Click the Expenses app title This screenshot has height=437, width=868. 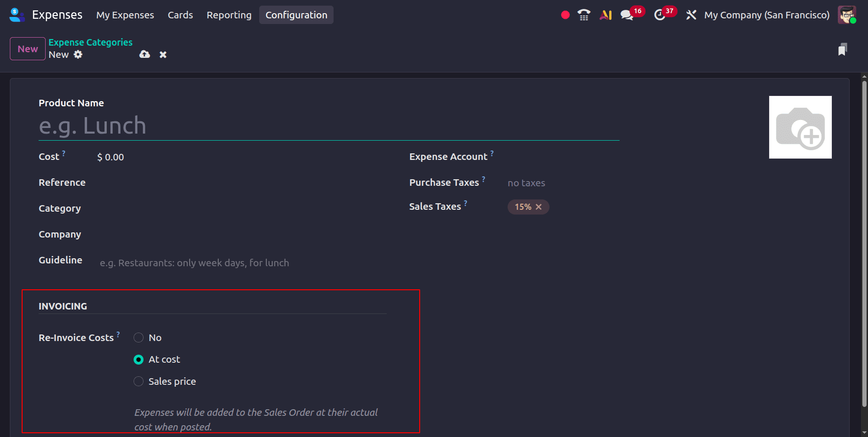[57, 15]
